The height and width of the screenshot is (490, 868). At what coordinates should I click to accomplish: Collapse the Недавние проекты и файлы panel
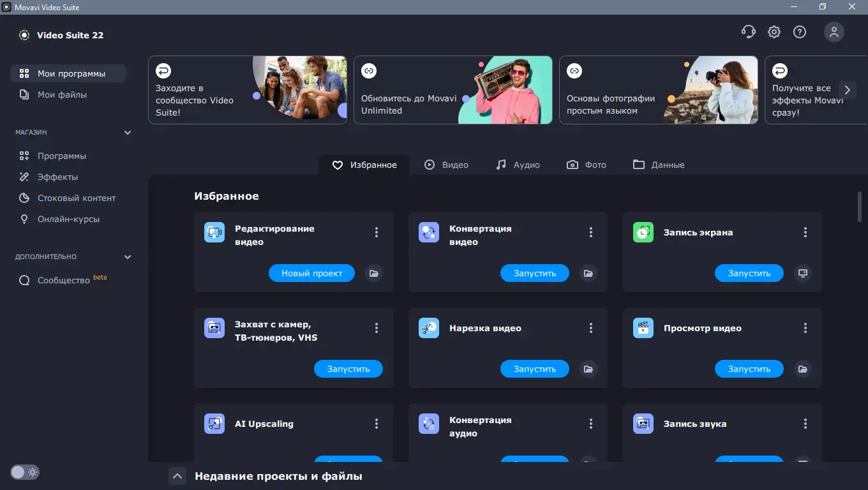[177, 475]
